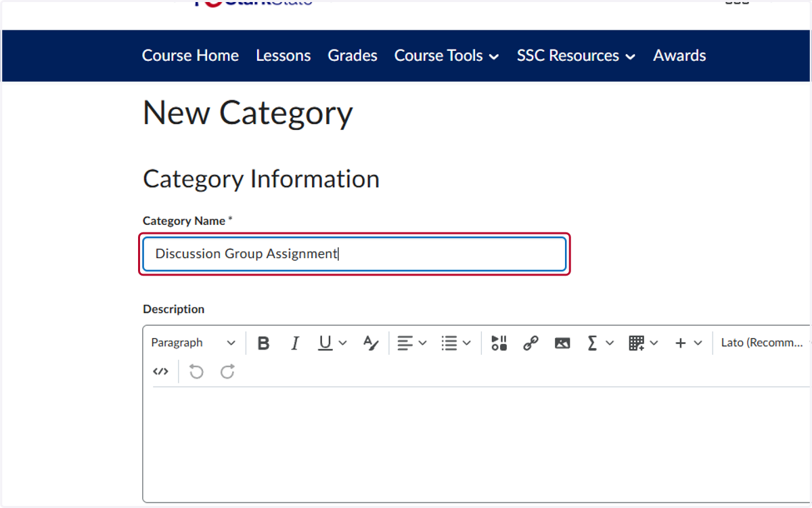Click the New Category heading
This screenshot has height=508, width=812.
tap(248, 113)
